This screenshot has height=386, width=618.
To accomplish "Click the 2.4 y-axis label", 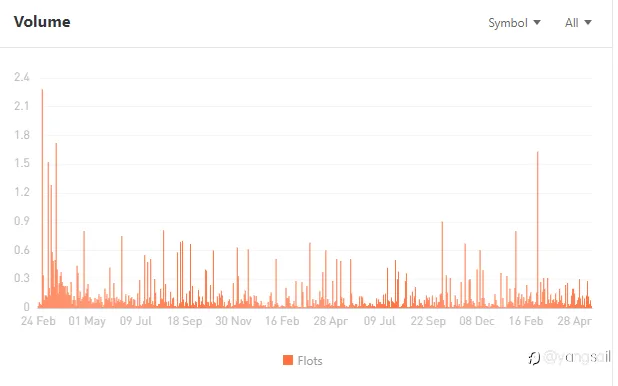I will [x=22, y=77].
